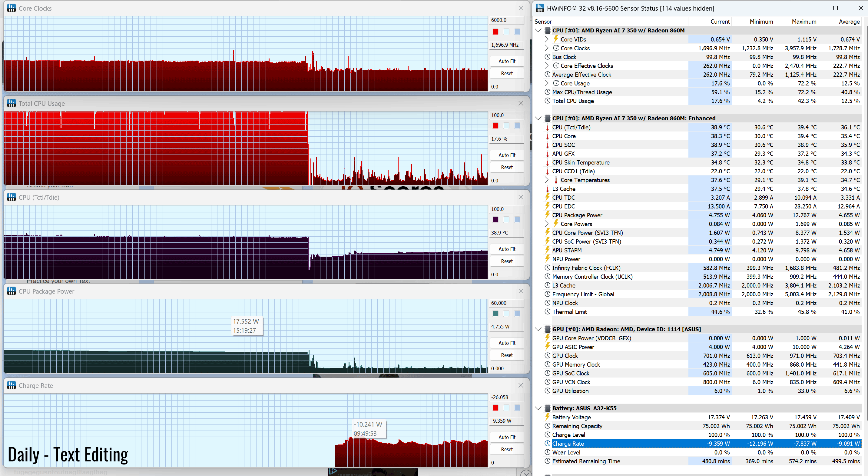
Task: Click Reset in Core Clocks graph
Action: click(507, 73)
